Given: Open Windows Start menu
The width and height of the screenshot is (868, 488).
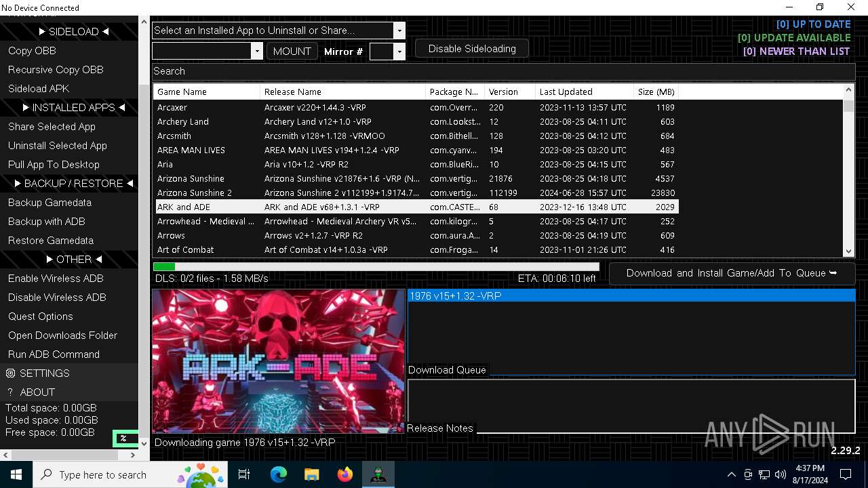Looking at the screenshot, I should 16,474.
